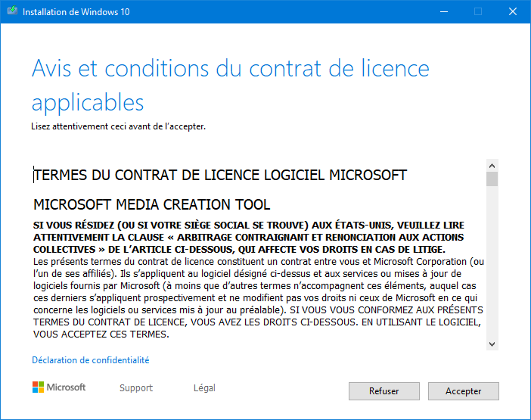The height and width of the screenshot is (420, 531).
Task: Minimize the Installation de Windows 10 window
Action: 444,12
